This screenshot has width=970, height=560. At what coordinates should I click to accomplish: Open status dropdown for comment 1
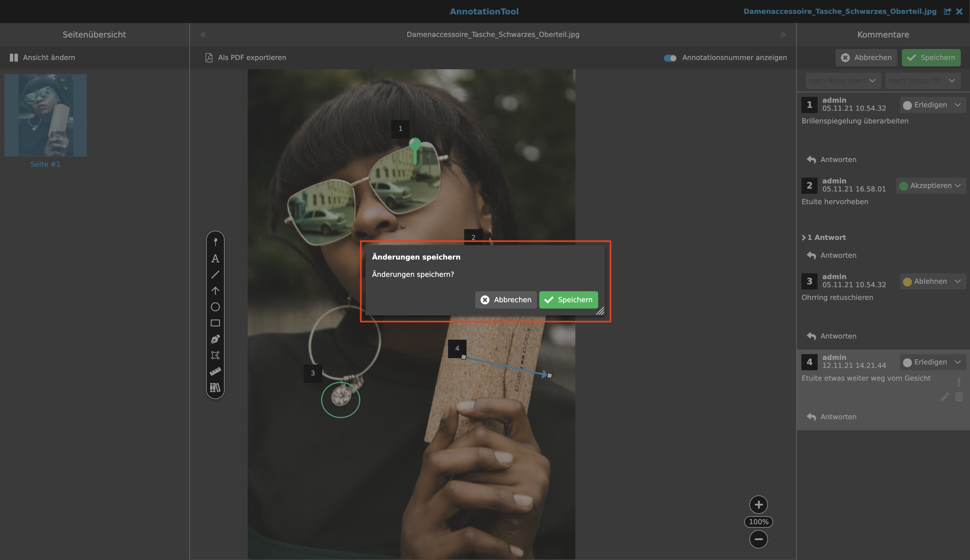click(932, 105)
